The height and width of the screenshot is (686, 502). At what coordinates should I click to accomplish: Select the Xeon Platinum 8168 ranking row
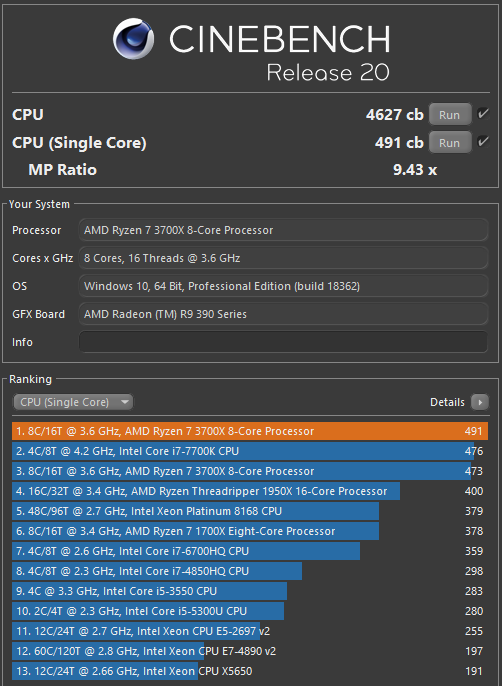pos(250,511)
